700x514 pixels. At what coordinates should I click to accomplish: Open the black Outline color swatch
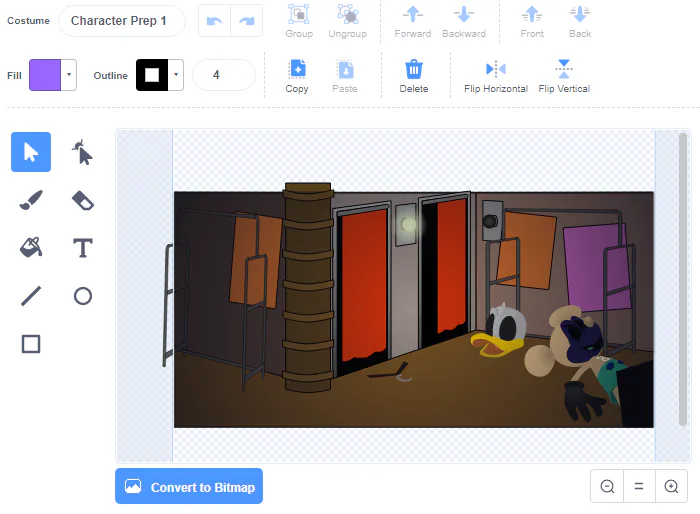point(152,75)
